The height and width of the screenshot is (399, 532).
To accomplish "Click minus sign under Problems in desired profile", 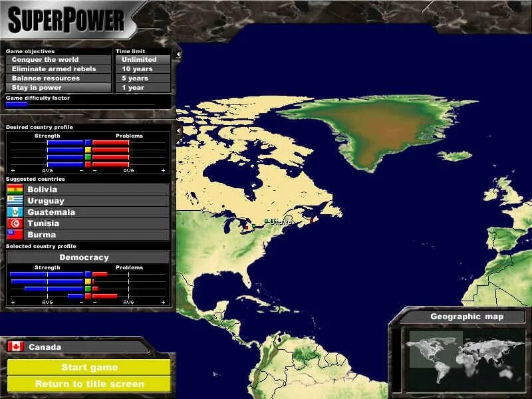I will [94, 170].
